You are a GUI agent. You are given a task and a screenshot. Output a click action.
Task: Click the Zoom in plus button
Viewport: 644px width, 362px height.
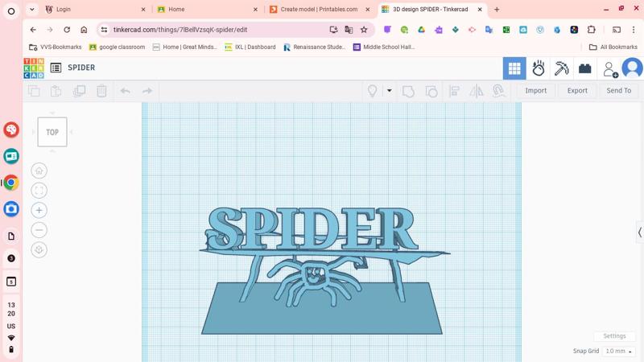(x=39, y=210)
